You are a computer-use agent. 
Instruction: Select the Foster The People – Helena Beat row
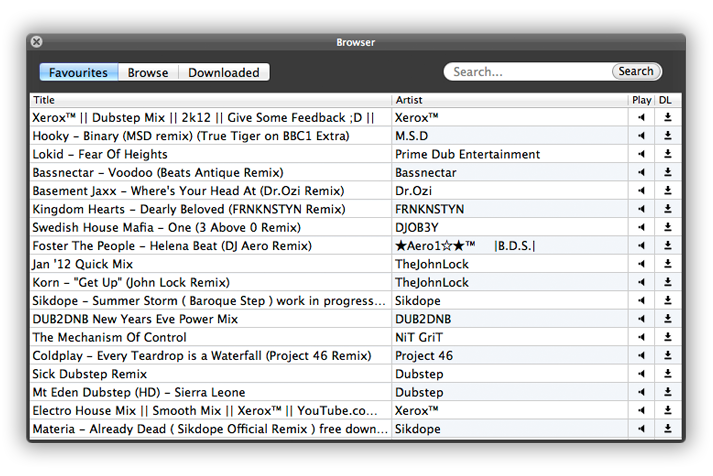pos(210,246)
